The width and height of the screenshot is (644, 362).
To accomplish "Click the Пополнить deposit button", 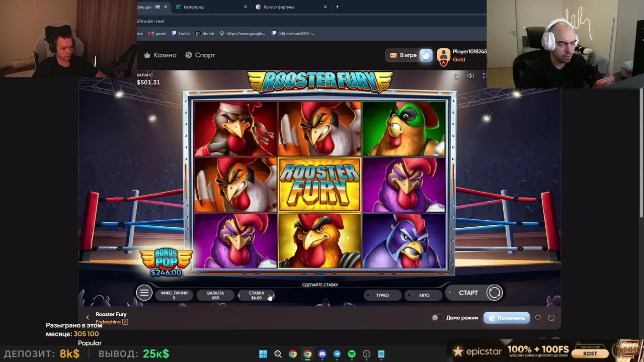I will tap(507, 318).
